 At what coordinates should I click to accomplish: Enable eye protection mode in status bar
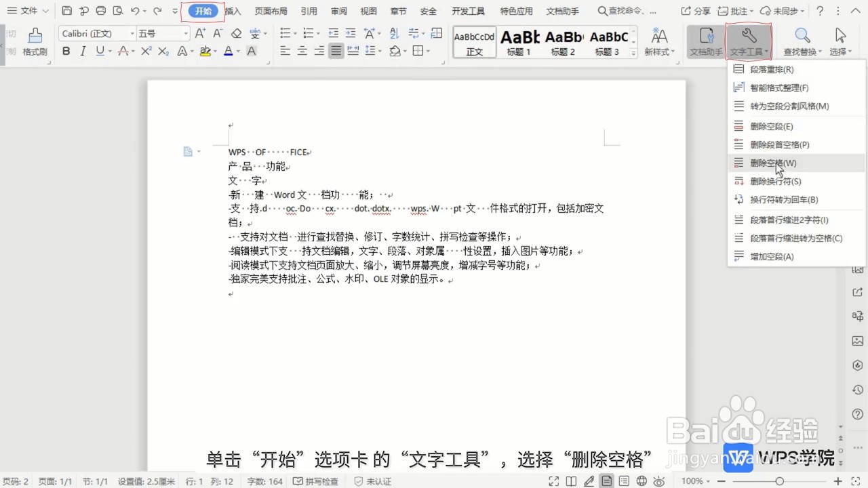(x=658, y=481)
